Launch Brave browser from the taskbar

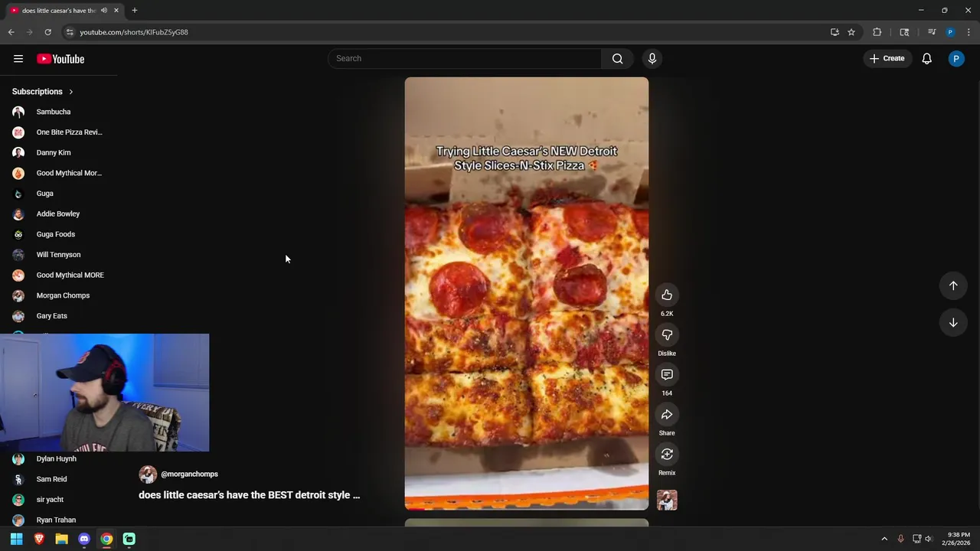pos(39,539)
